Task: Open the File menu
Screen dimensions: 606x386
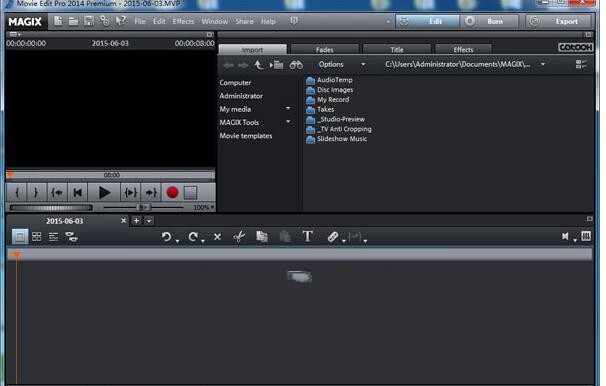Action: [x=140, y=21]
